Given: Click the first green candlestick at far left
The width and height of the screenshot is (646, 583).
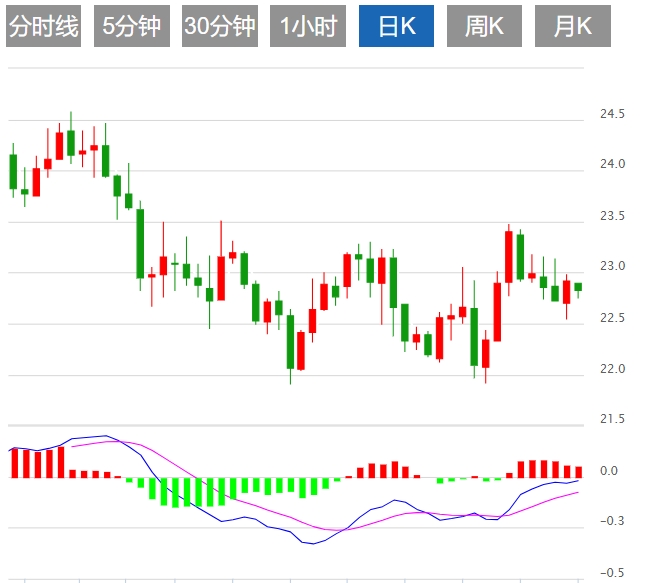Looking at the screenshot, I should coord(13,171).
